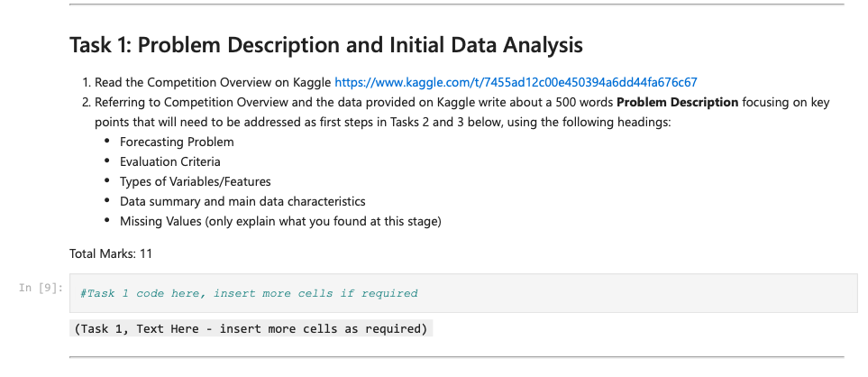Click the 'Missing Values' bullet item
Viewport: 868px width, 377px height.
pos(280,221)
